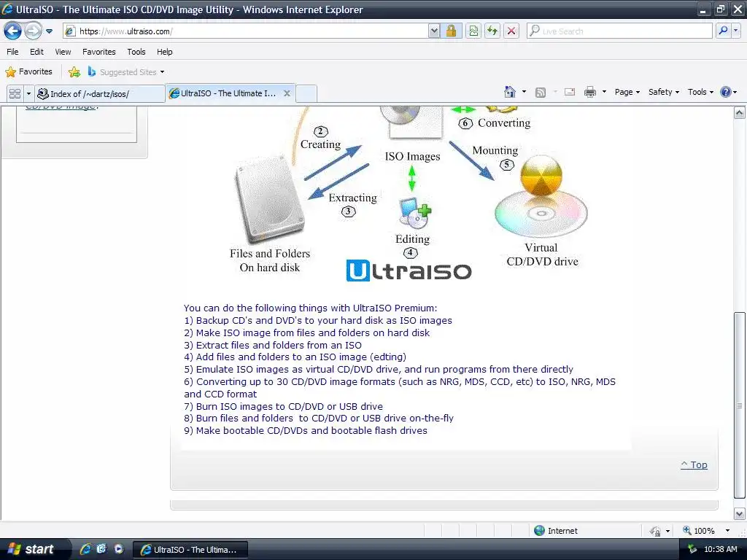Click the 10:38 AM clock
The image size is (747, 560).
pyautogui.click(x=720, y=549)
